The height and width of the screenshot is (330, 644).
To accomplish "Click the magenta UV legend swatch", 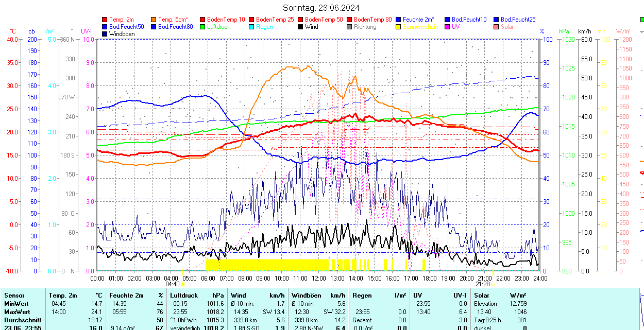I will [448, 27].
